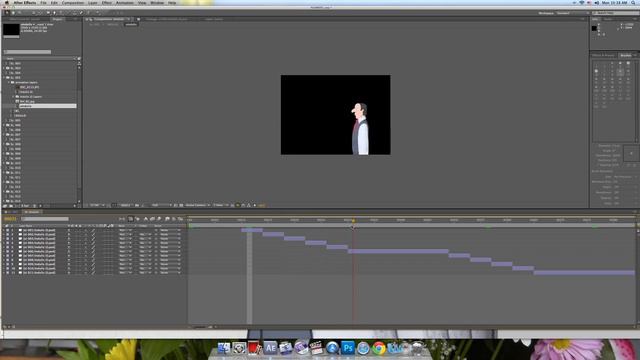
Task: Open the composition mini-flowchart in timeline
Action: tap(122, 219)
